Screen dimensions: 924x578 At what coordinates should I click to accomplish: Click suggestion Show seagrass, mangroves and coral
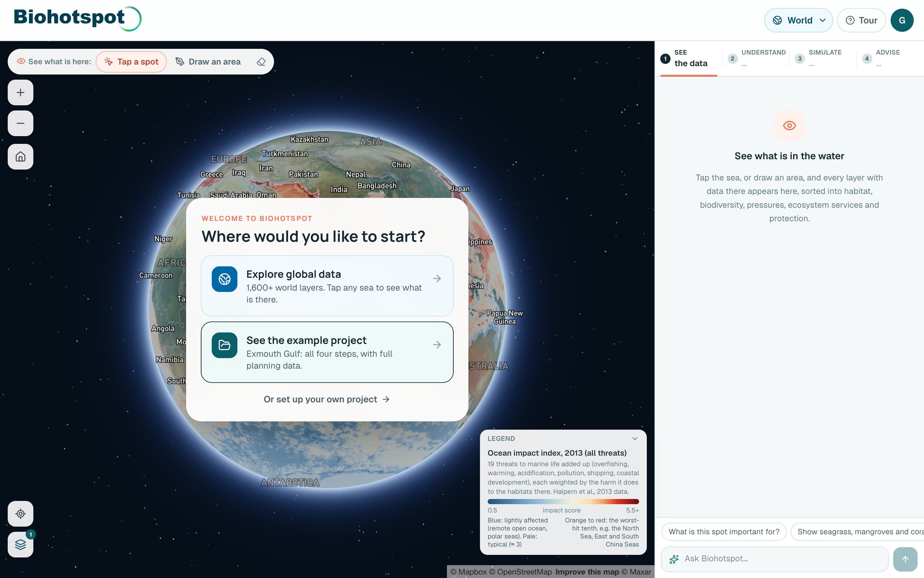(858, 532)
